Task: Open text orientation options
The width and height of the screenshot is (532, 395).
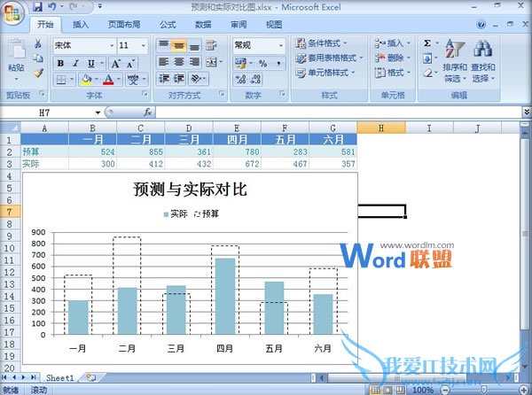Action: pos(196,79)
